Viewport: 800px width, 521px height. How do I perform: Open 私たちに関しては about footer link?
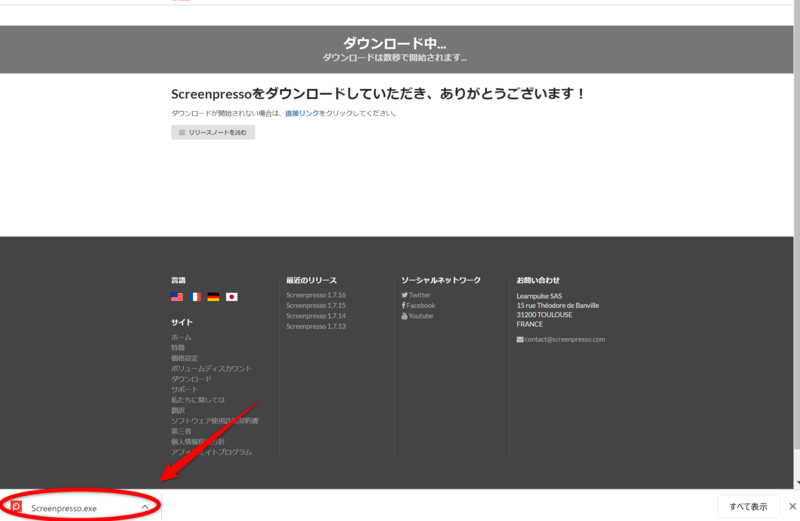click(198, 400)
